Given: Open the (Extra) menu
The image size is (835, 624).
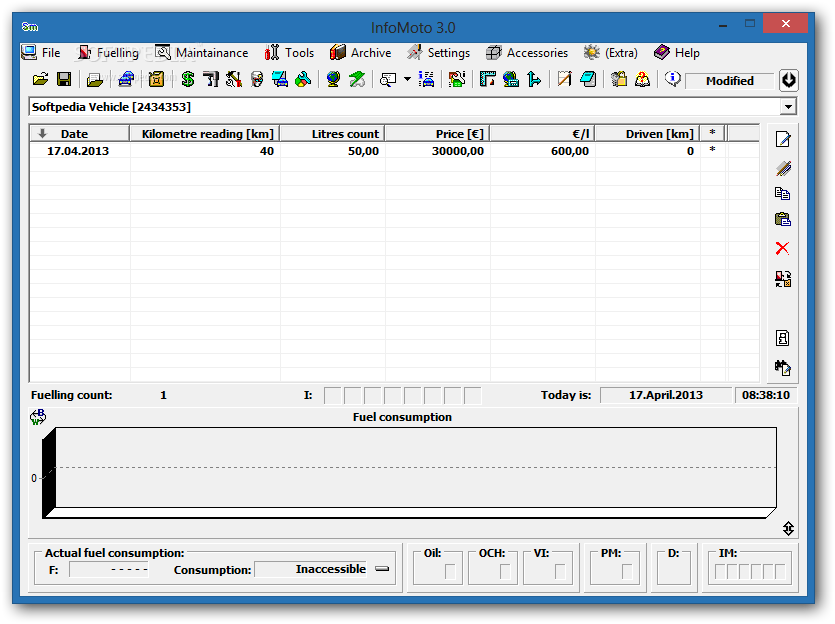Looking at the screenshot, I should [611, 53].
